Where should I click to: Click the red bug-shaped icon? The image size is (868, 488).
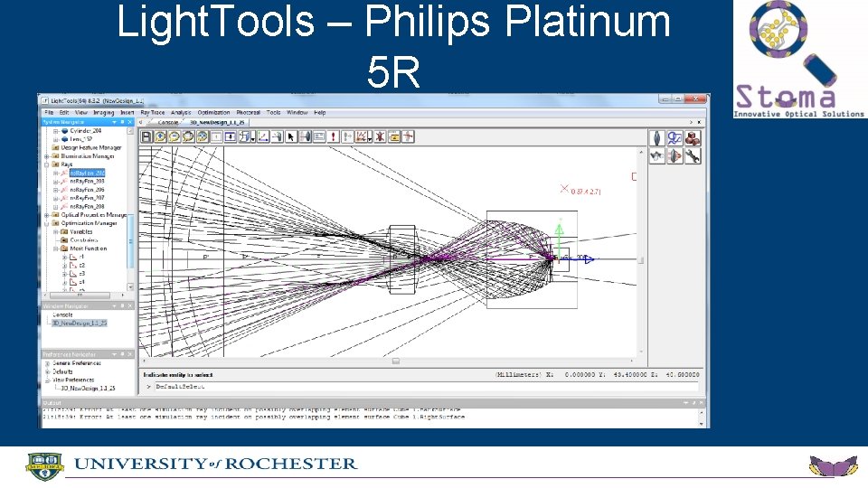click(x=381, y=136)
